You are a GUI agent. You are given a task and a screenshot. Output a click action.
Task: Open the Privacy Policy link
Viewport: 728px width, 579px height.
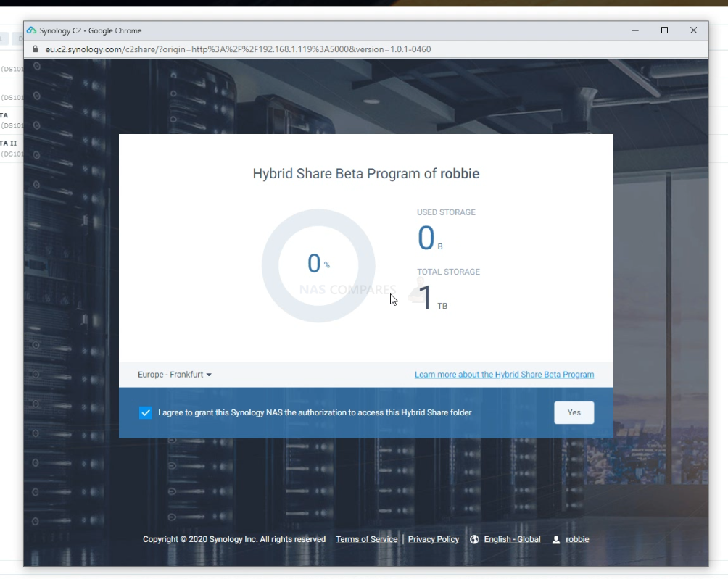coord(433,539)
